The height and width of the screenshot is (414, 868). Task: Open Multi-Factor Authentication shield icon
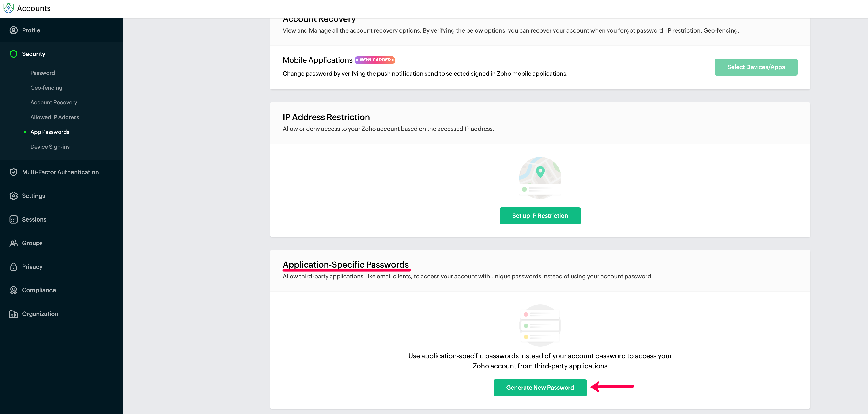click(13, 172)
